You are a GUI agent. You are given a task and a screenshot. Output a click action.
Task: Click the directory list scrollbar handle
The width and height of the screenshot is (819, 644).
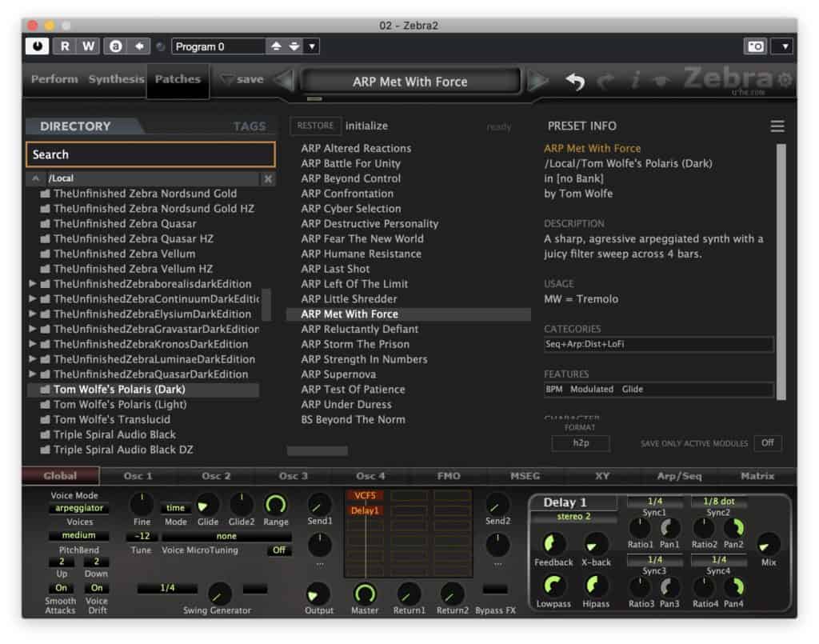[x=266, y=305]
